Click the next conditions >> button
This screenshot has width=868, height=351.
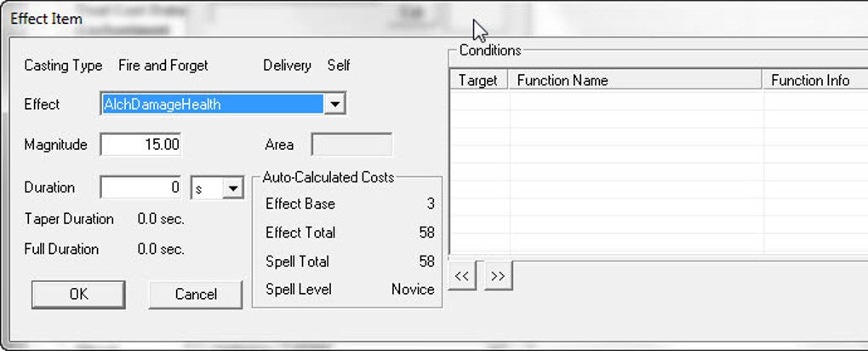498,275
